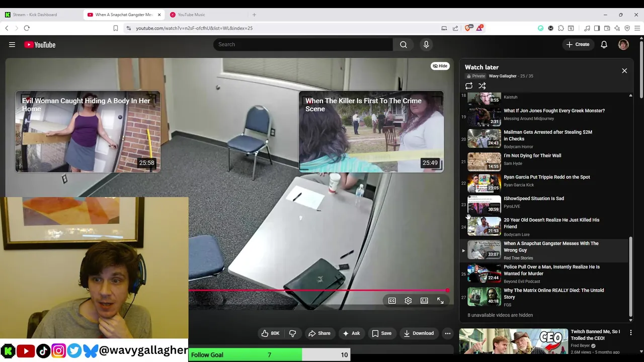Open Create menu
Image resolution: width=644 pixels, height=362 pixels.
click(x=578, y=44)
